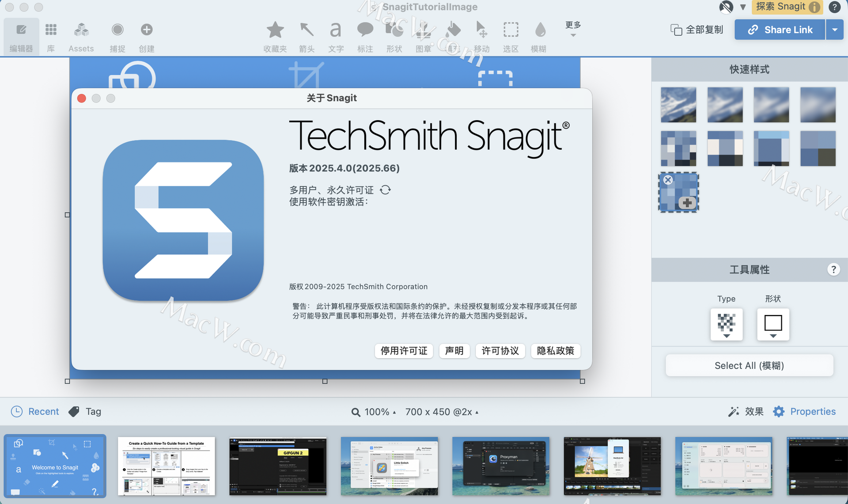Click the Deactivate License (停用许可证) button
Image resolution: width=848 pixels, height=504 pixels.
coord(404,351)
